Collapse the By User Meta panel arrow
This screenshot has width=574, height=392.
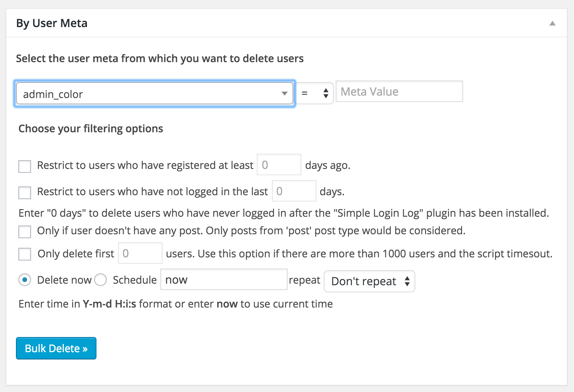(x=552, y=23)
